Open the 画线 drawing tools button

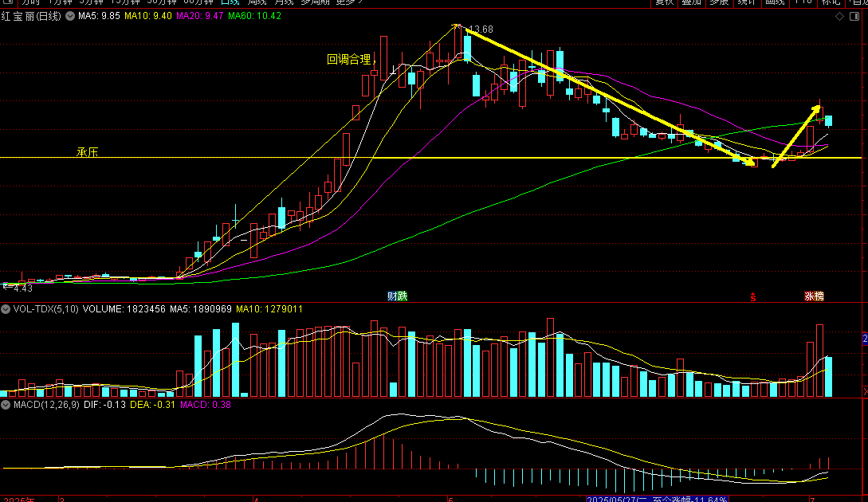click(x=775, y=2)
